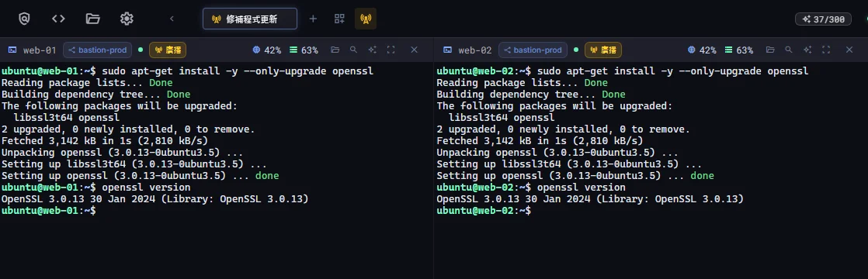
Task: Open AI sparkle assistant in web-02 pane
Action: pyautogui.click(x=807, y=50)
